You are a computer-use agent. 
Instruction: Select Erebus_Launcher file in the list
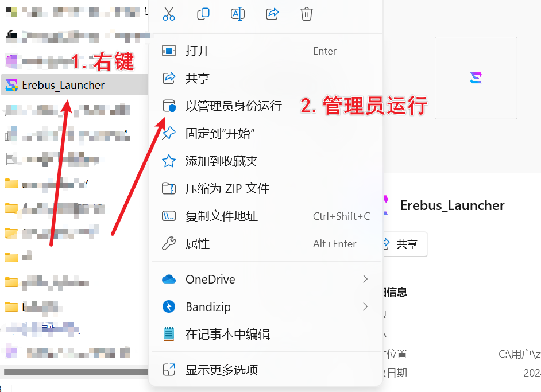[x=63, y=86]
